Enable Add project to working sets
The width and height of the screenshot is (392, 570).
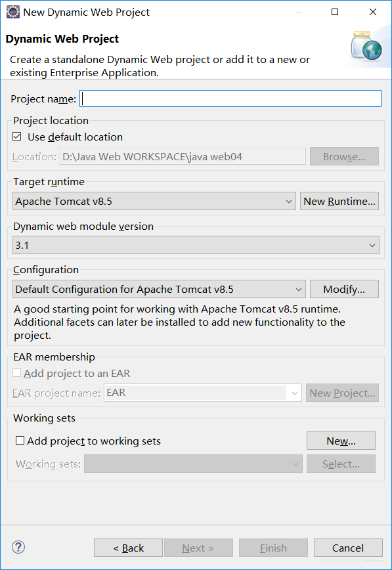point(20,441)
